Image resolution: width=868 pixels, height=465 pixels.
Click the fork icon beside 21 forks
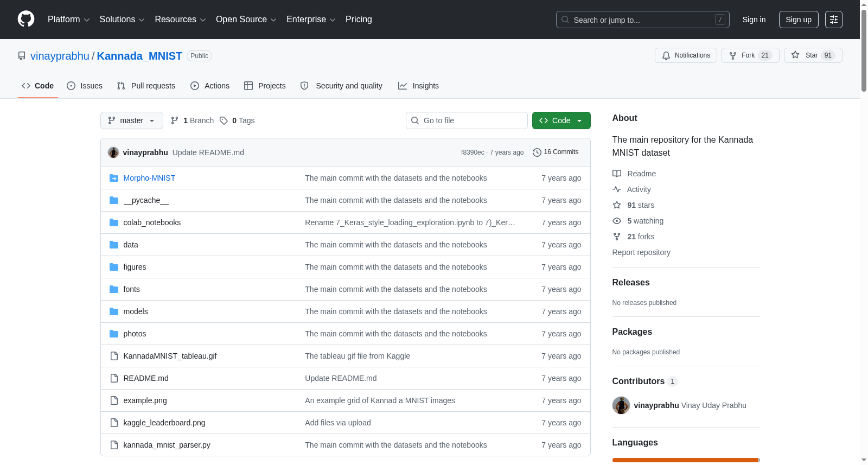[x=617, y=237]
